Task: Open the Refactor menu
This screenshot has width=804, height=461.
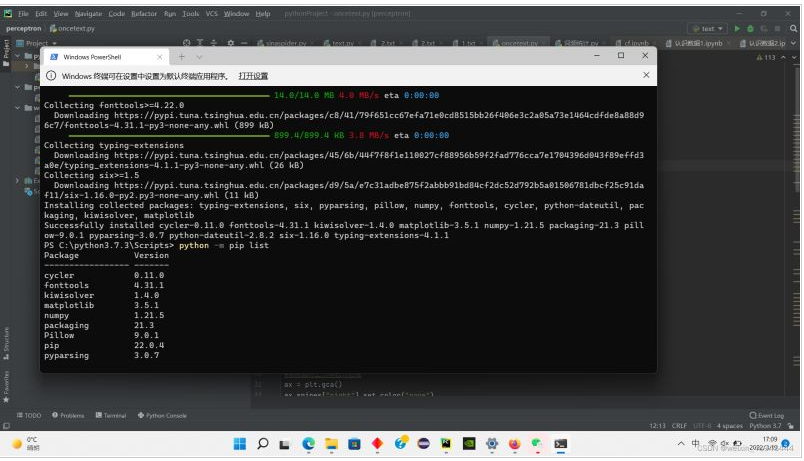Action: click(x=144, y=14)
